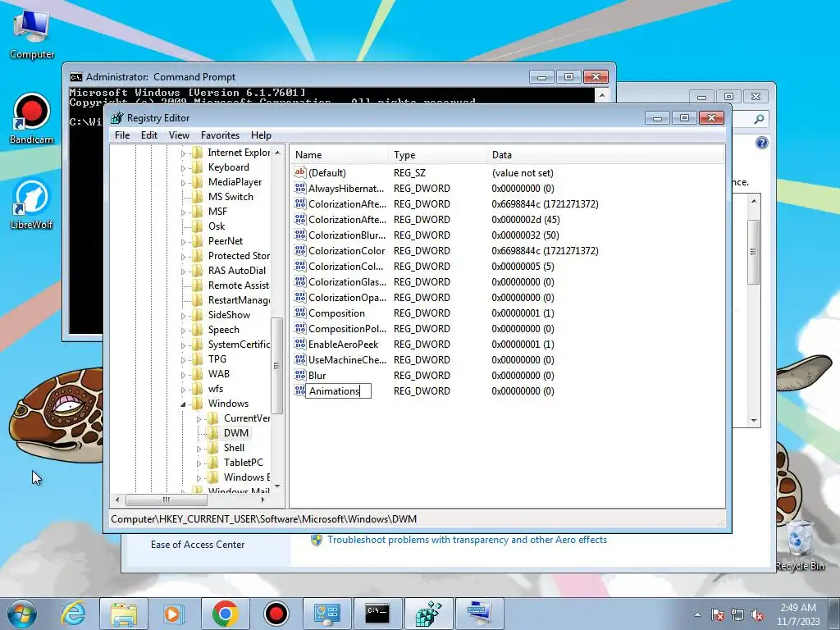Open the Help menu
This screenshot has height=630, width=840.
point(261,135)
